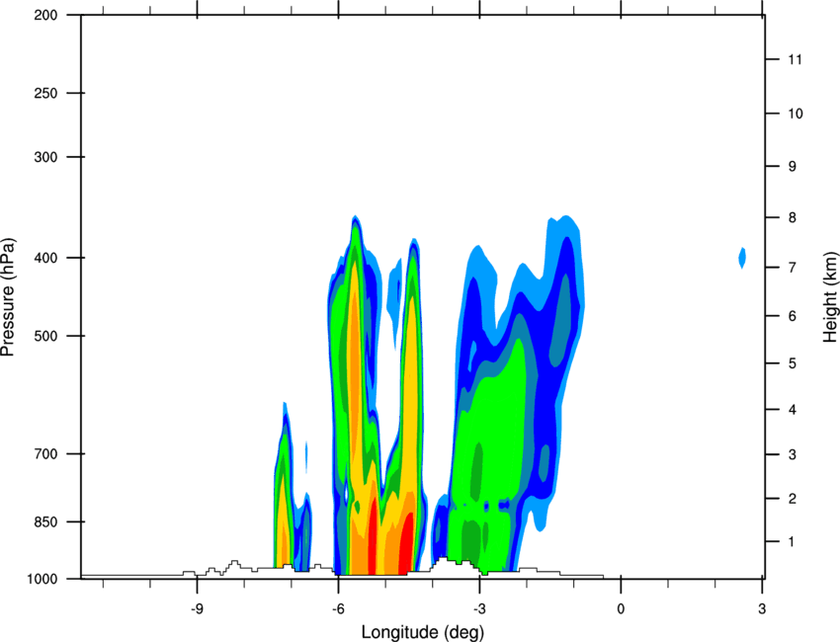
Task: Select the 1000 pressure tick label
Action: tap(42, 579)
